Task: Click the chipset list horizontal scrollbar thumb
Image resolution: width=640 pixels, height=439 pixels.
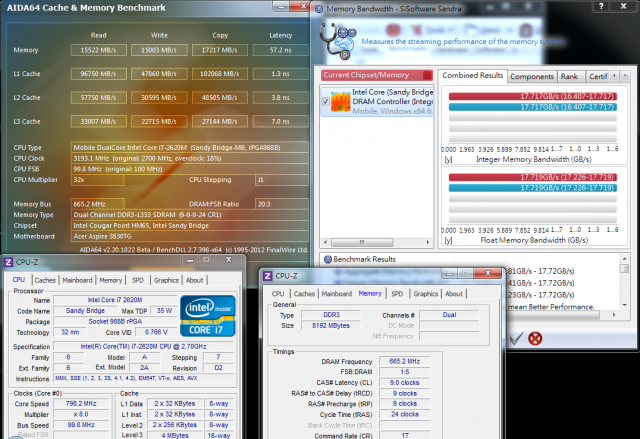Action: pyautogui.click(x=362, y=242)
